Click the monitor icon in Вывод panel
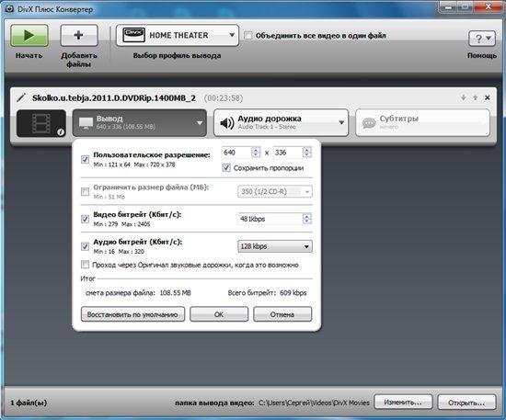506x420 pixels. click(86, 123)
